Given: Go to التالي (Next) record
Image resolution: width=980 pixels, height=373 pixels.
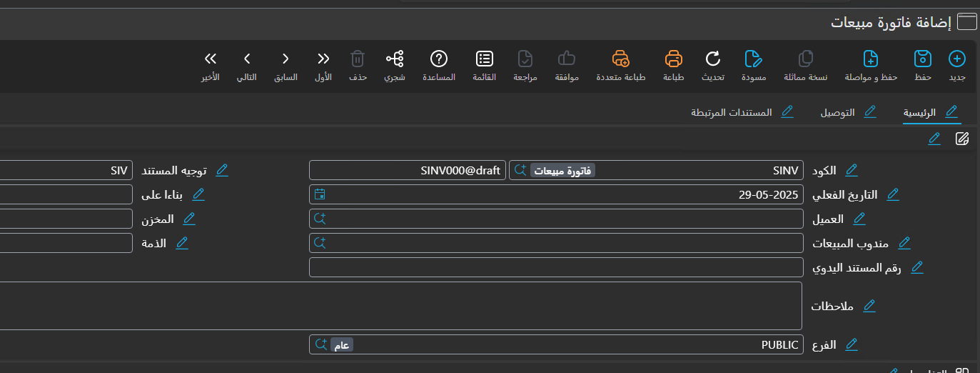Looking at the screenshot, I should 247,59.
